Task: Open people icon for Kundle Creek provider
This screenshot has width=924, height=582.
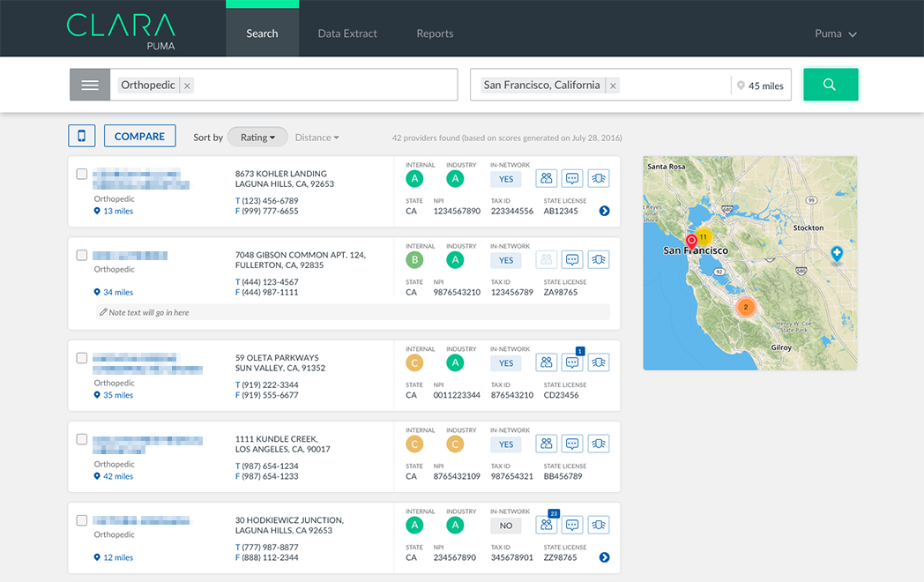Action: click(547, 444)
